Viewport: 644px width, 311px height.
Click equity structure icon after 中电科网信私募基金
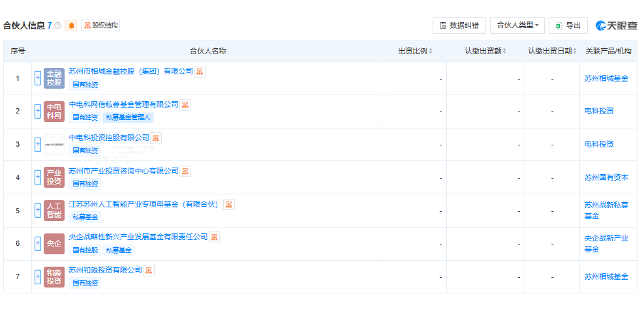click(x=185, y=105)
